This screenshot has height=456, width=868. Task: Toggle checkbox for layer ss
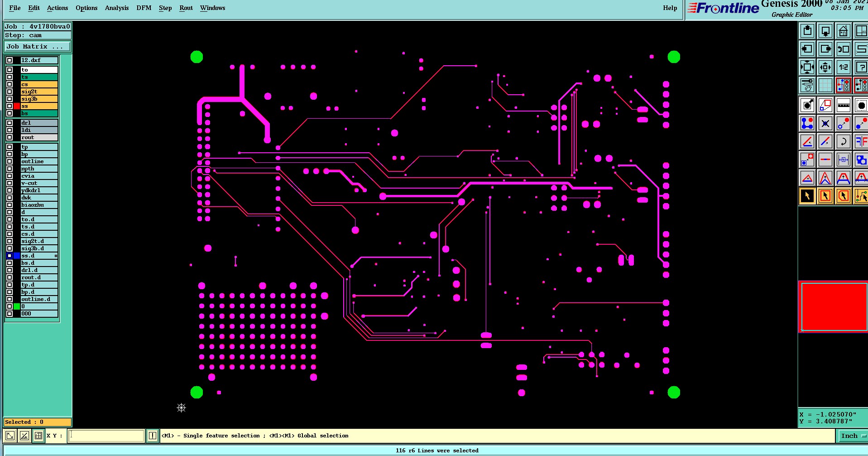(10, 106)
